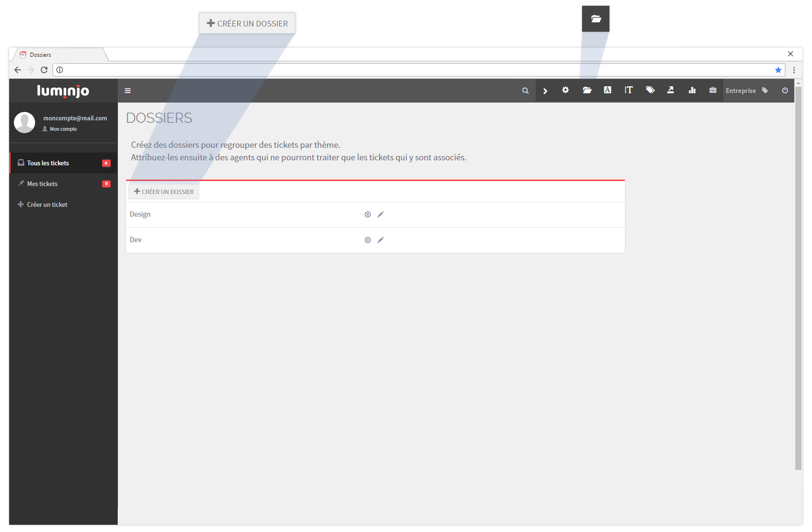The width and height of the screenshot is (812, 532).
Task: Click the text height T icon
Action: click(628, 90)
